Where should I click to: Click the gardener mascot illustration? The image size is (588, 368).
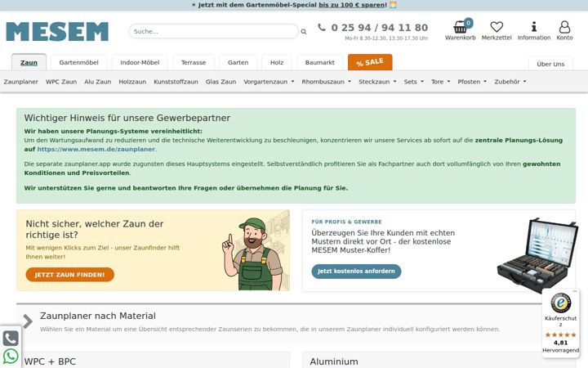tap(253, 254)
